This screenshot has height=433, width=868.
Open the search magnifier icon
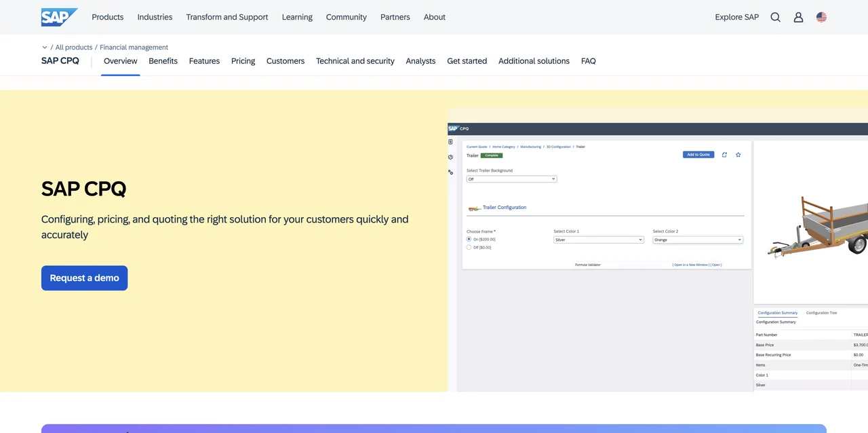click(x=776, y=17)
